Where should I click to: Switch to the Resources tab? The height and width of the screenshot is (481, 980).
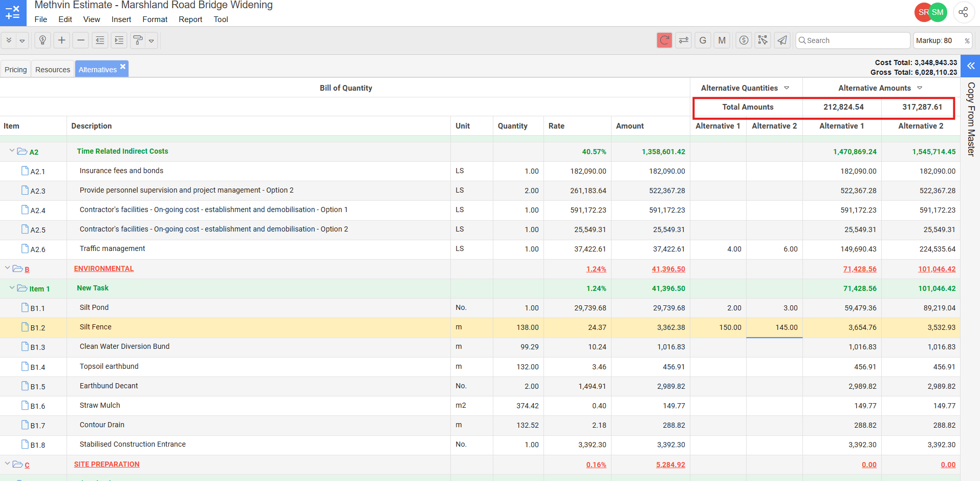pos(53,70)
